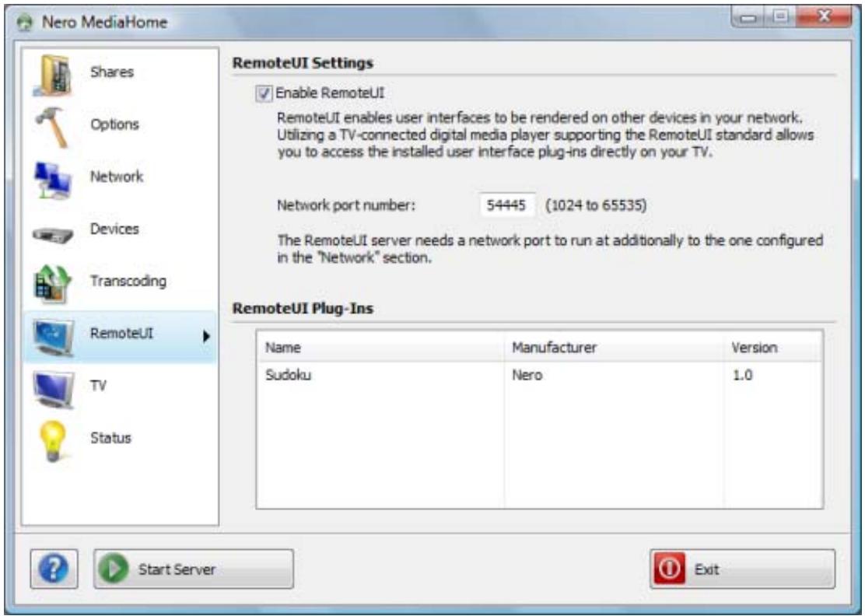Select the TV section label

98,385
